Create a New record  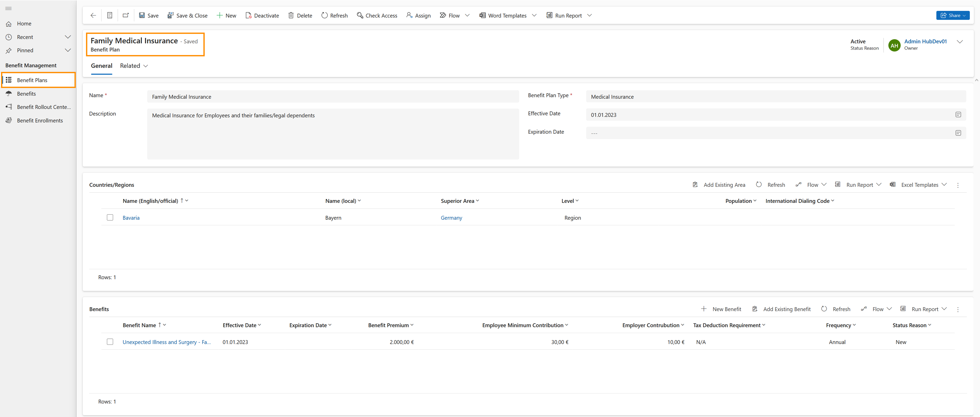click(226, 16)
